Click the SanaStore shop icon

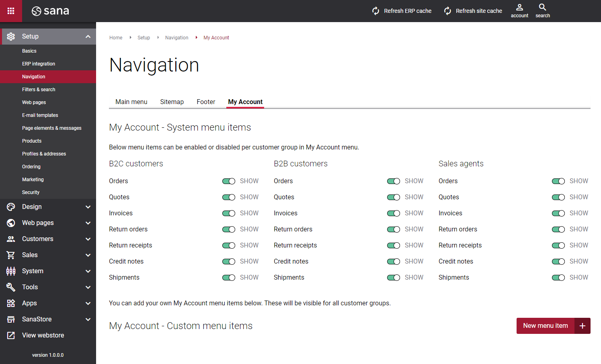click(x=11, y=319)
